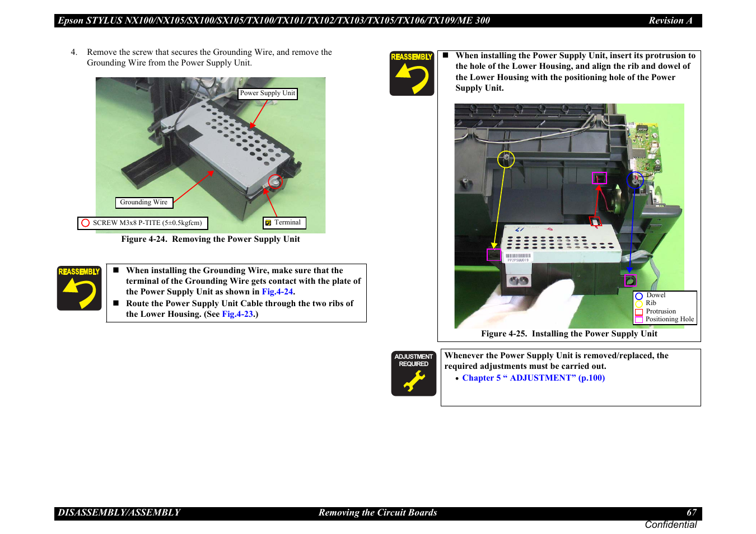Click the yellow circle symbol for Rib in the legend
The width and height of the screenshot is (756, 534).
[639, 304]
